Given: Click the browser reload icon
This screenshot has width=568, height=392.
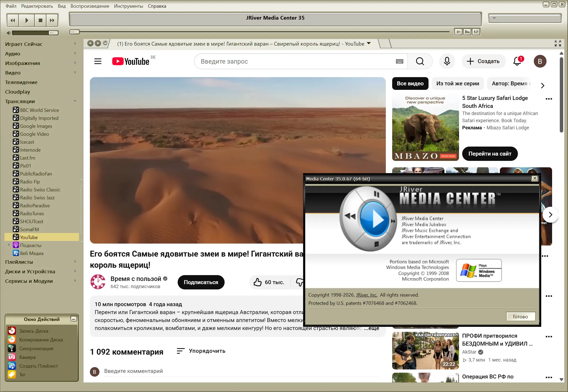Looking at the screenshot, I should coord(105,43).
